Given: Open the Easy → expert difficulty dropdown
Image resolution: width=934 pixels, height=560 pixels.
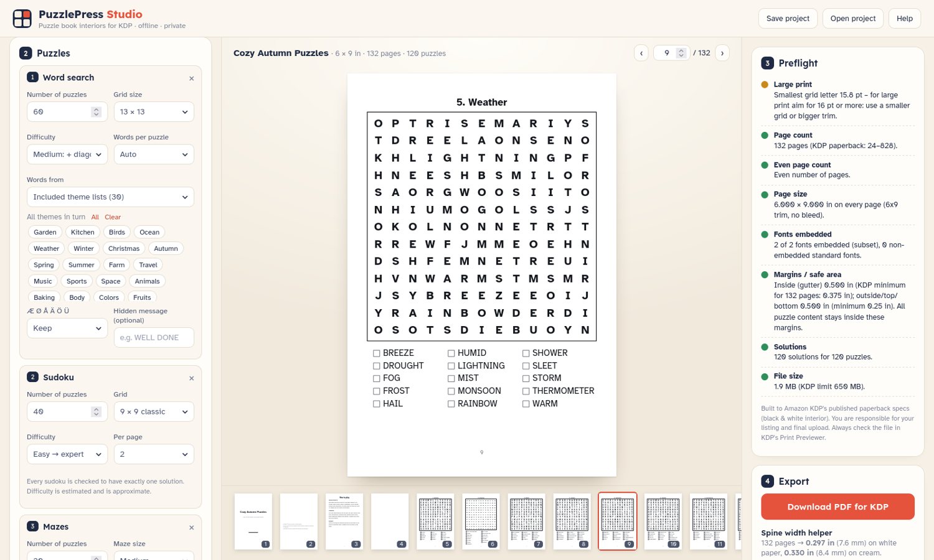Looking at the screenshot, I should [x=67, y=454].
